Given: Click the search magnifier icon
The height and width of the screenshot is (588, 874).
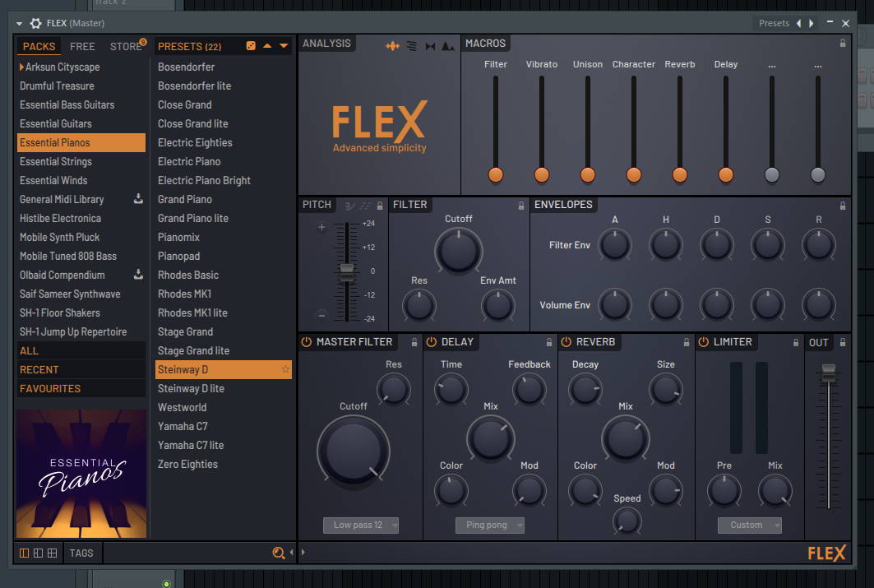Looking at the screenshot, I should [x=278, y=553].
